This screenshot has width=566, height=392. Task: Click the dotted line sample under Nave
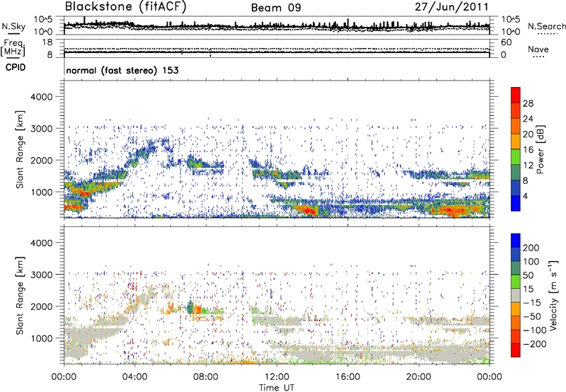(538, 57)
